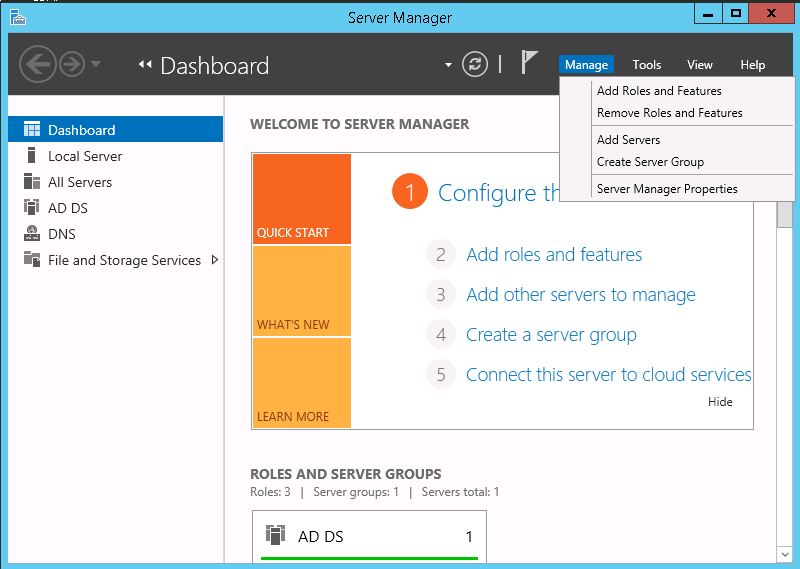This screenshot has width=800, height=569.
Task: Open the navigation history dropdown arrow
Action: coord(95,64)
